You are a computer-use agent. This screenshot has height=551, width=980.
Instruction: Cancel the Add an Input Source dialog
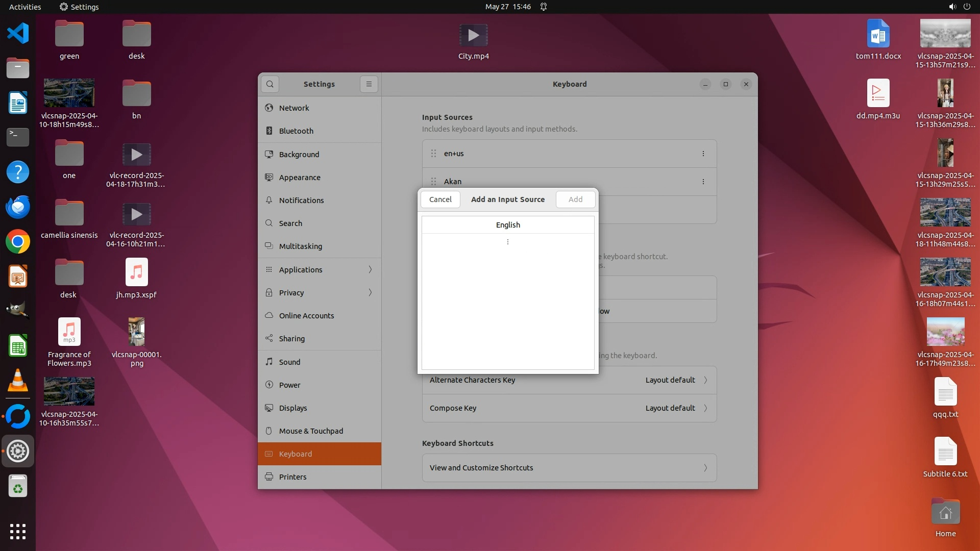[440, 199]
